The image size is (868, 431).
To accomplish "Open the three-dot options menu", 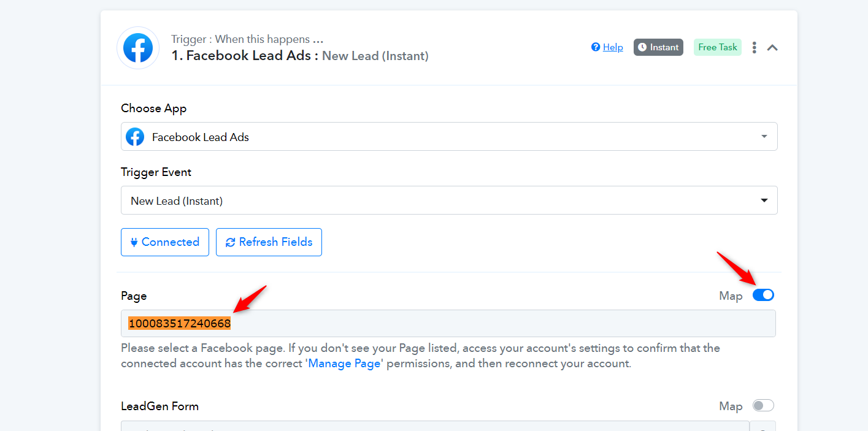I will tap(754, 47).
